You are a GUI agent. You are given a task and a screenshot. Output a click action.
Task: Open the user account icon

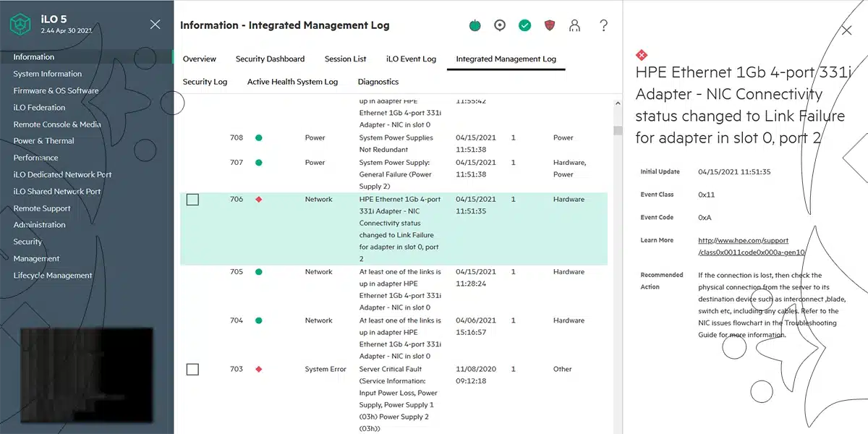(x=574, y=25)
